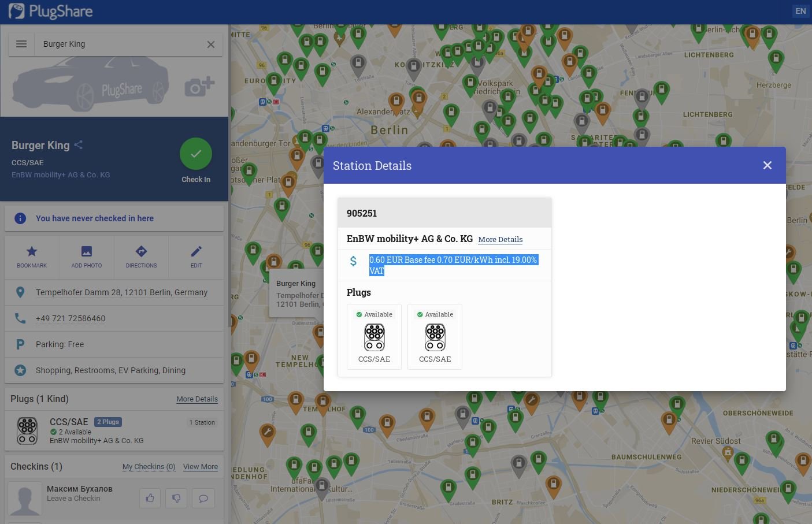Click the highlighted 0.60 EUR pricing text
This screenshot has width=812, height=524.
[453, 265]
